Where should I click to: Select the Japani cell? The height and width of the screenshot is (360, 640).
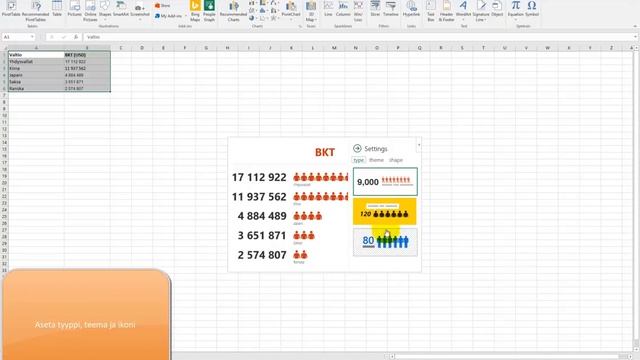[36, 75]
